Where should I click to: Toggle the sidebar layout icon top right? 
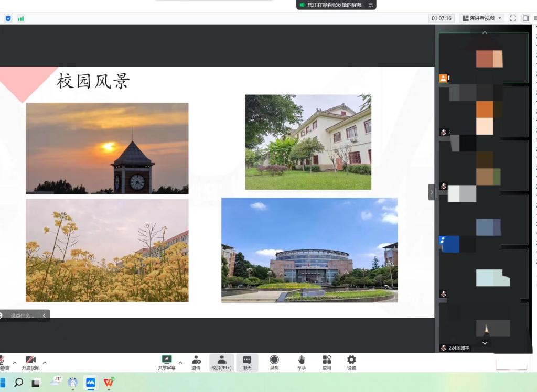click(525, 18)
